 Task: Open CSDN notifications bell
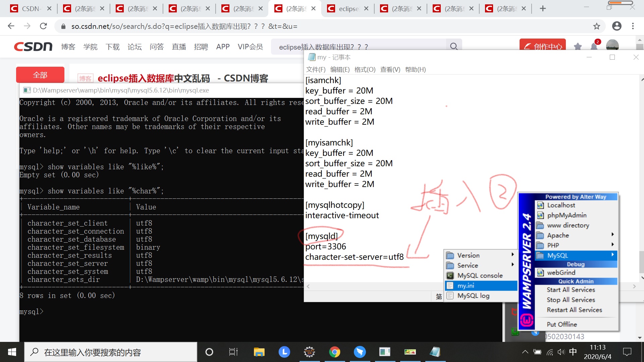tap(594, 46)
